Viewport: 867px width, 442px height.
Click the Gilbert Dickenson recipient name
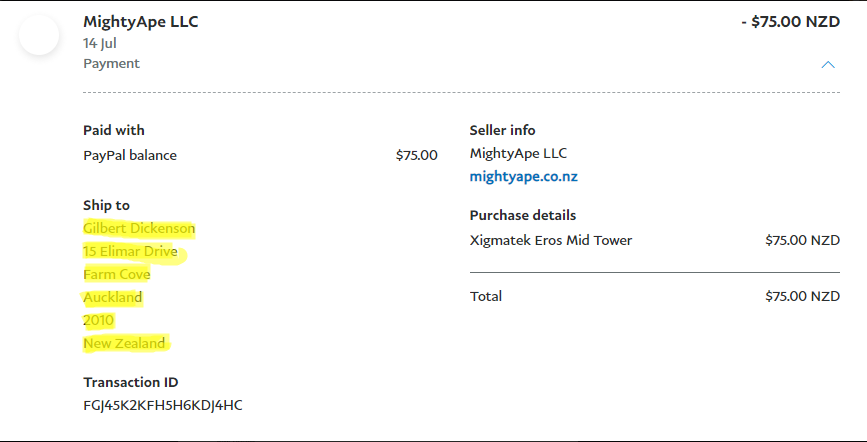(139, 228)
